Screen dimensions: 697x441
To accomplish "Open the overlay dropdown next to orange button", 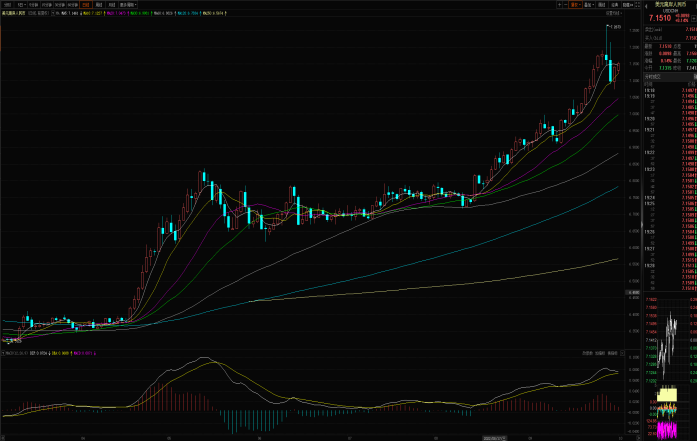I will 589,4.
